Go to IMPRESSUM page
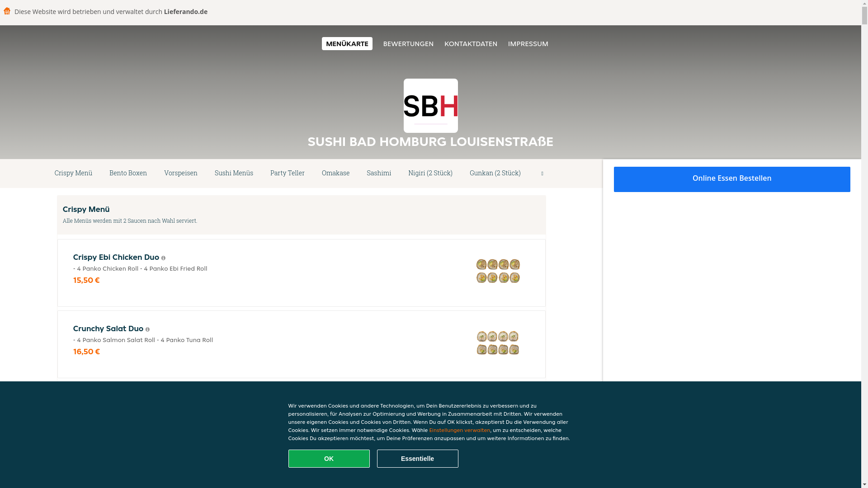 tap(528, 44)
